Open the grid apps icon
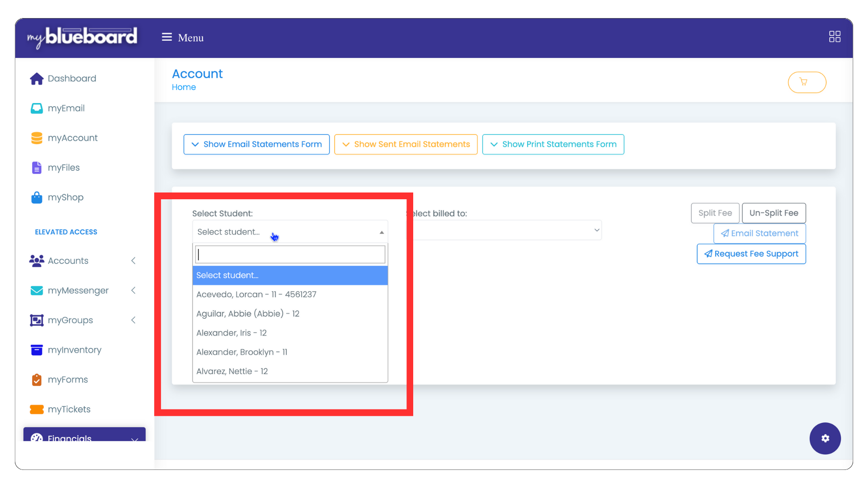This screenshot has height=488, width=868. pos(835,37)
